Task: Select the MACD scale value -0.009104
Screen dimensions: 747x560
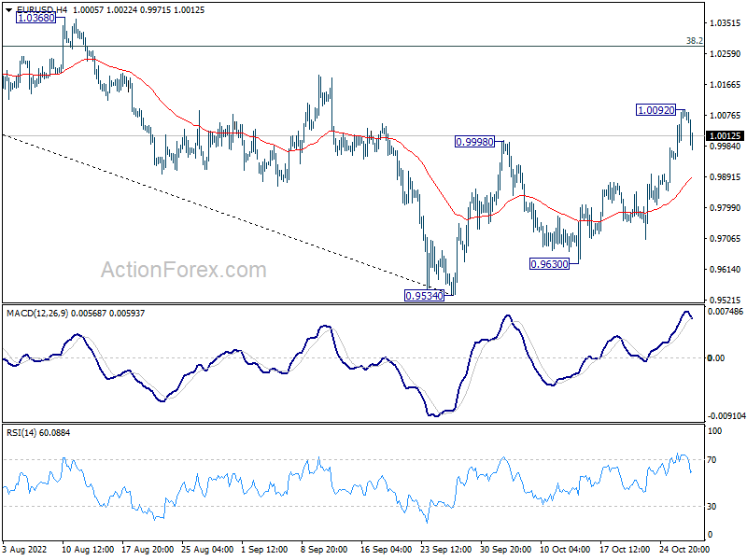Action: [x=726, y=416]
